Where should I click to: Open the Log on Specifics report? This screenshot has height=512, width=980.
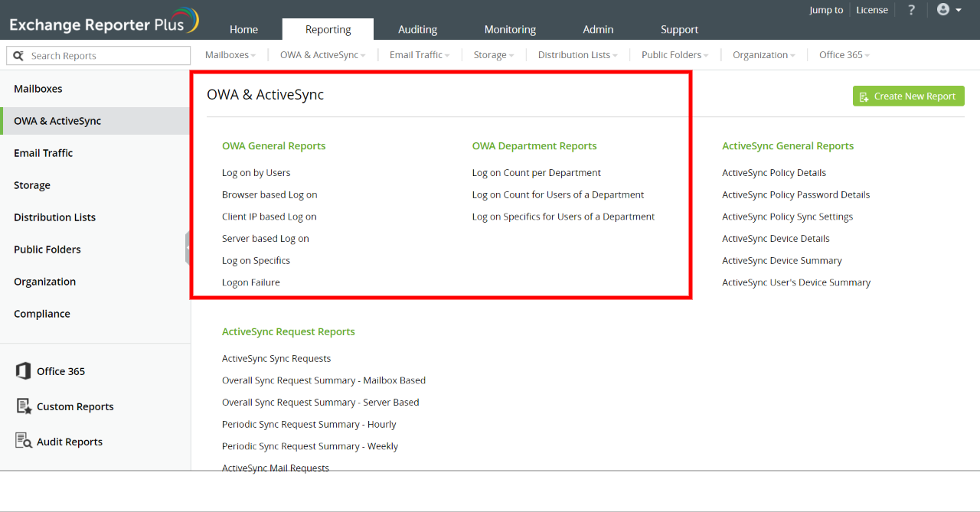(256, 261)
